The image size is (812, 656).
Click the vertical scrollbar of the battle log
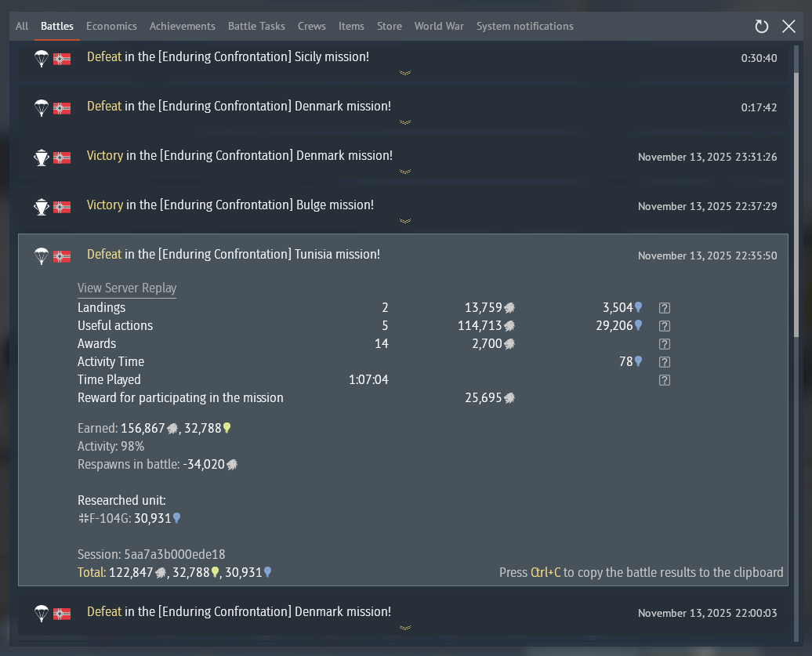[x=796, y=204]
